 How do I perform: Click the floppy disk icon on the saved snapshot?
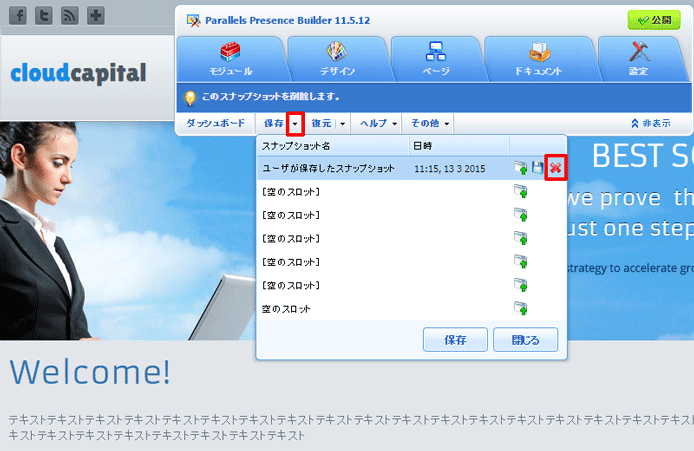coord(537,168)
